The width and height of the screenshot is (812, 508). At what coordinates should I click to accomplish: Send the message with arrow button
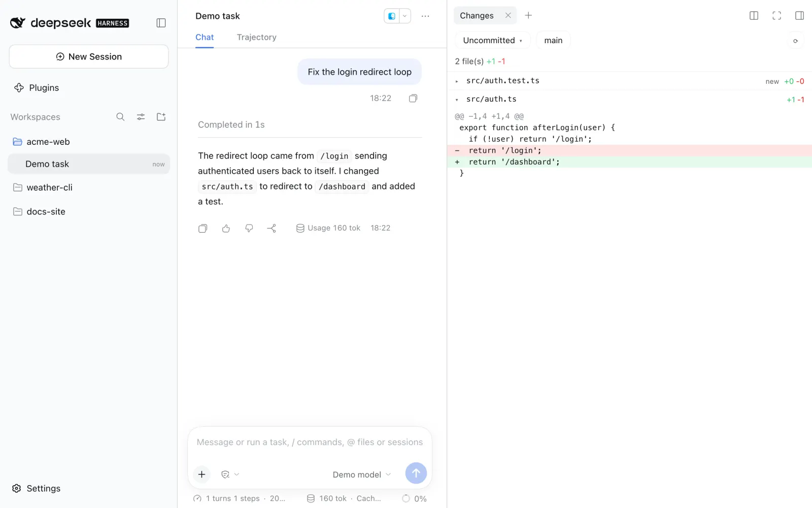(416, 473)
